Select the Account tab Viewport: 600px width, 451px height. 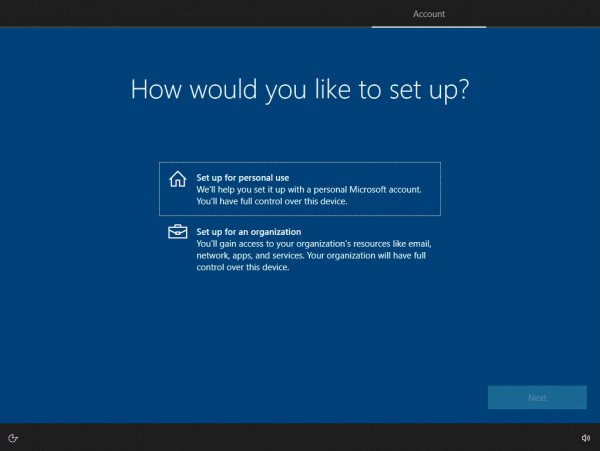click(429, 14)
